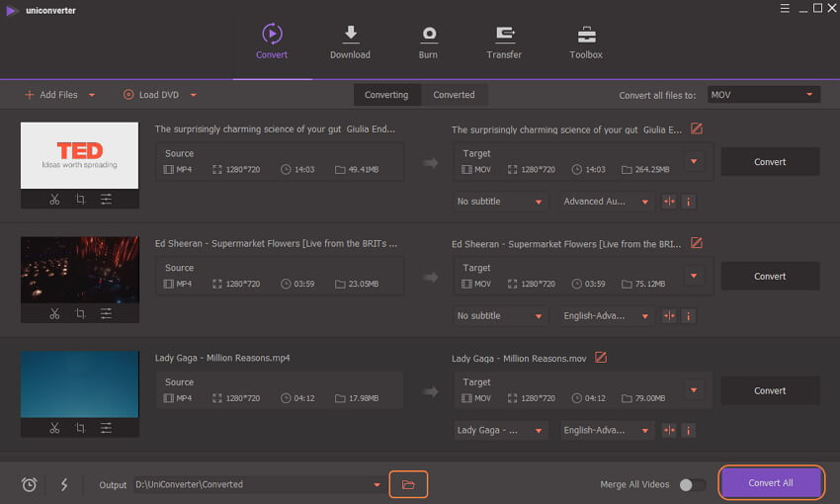840x504 pixels.
Task: Expand the Ed Sheeran target format dropdown
Action: pyautogui.click(x=694, y=276)
